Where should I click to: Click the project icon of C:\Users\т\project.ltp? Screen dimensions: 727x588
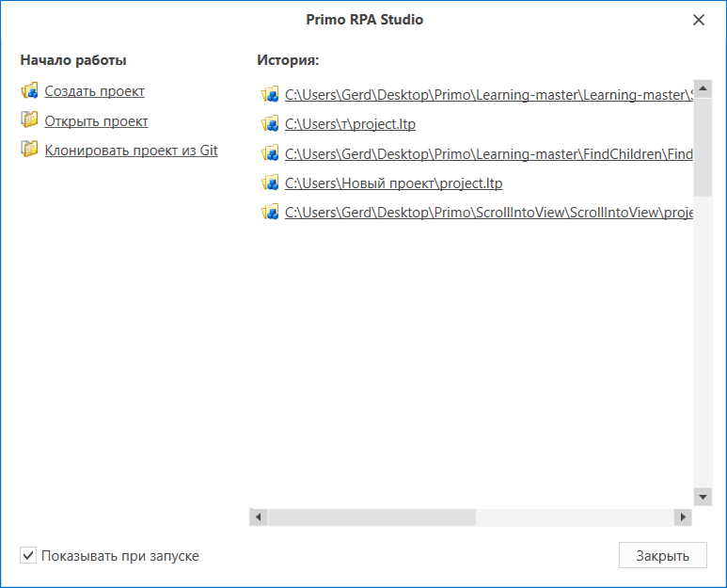coord(270,124)
